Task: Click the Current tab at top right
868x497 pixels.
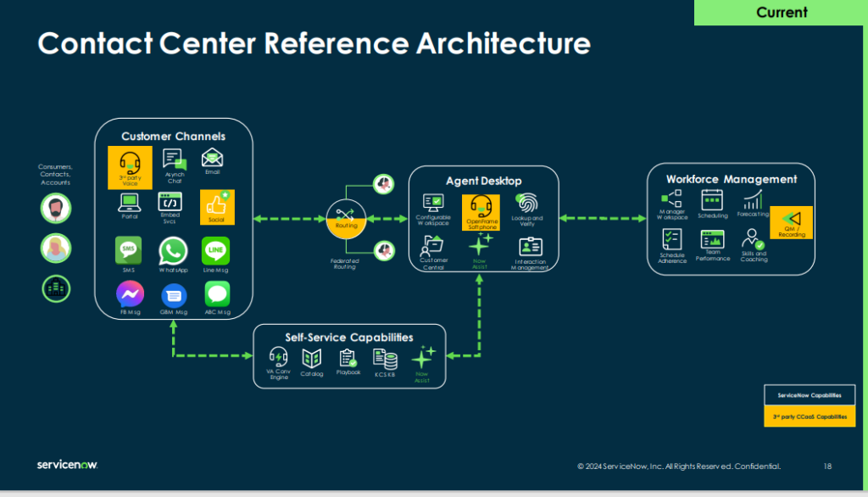Action: pyautogui.click(x=781, y=12)
